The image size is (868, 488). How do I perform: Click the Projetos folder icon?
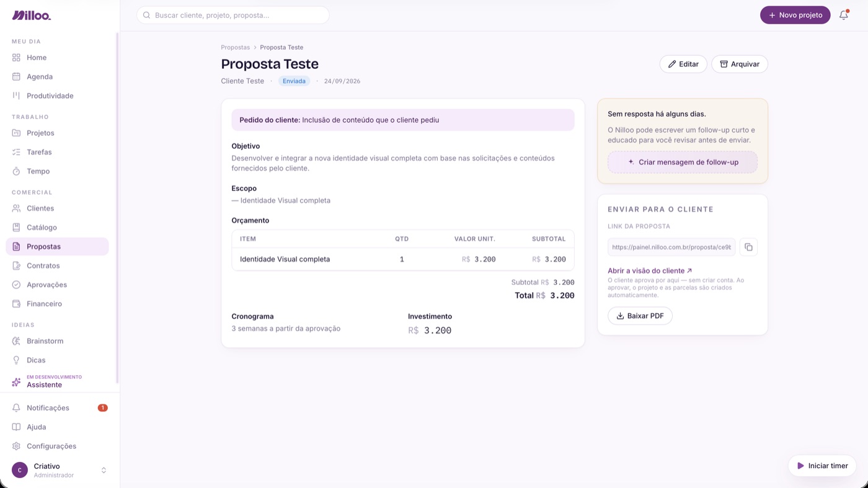click(16, 133)
